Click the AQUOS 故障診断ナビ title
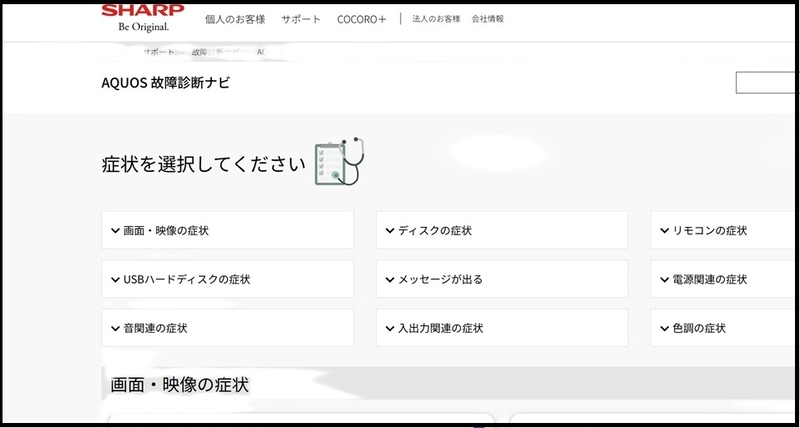The width and height of the screenshot is (800, 428). tap(166, 83)
